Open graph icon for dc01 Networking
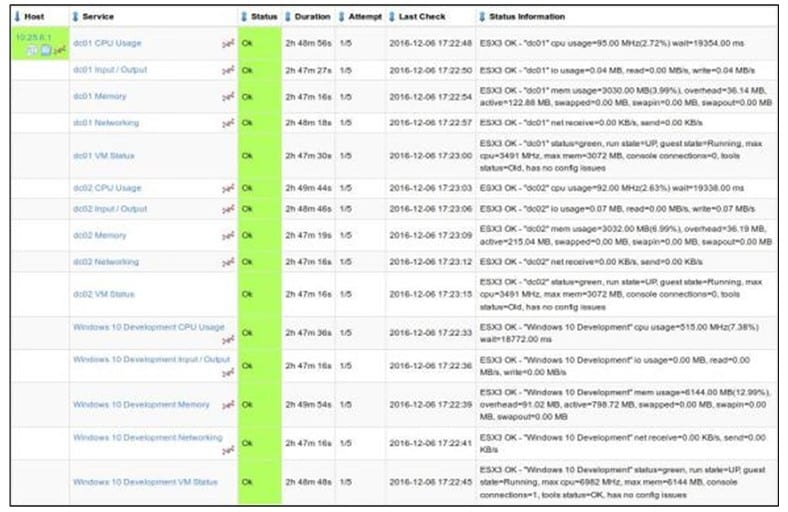This screenshot has width=788, height=512. point(228,123)
